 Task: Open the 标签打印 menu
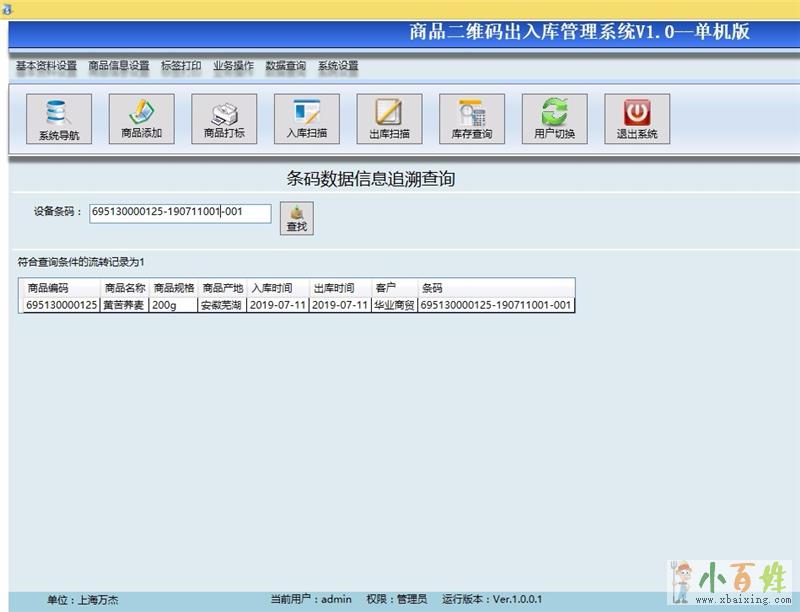click(x=181, y=66)
